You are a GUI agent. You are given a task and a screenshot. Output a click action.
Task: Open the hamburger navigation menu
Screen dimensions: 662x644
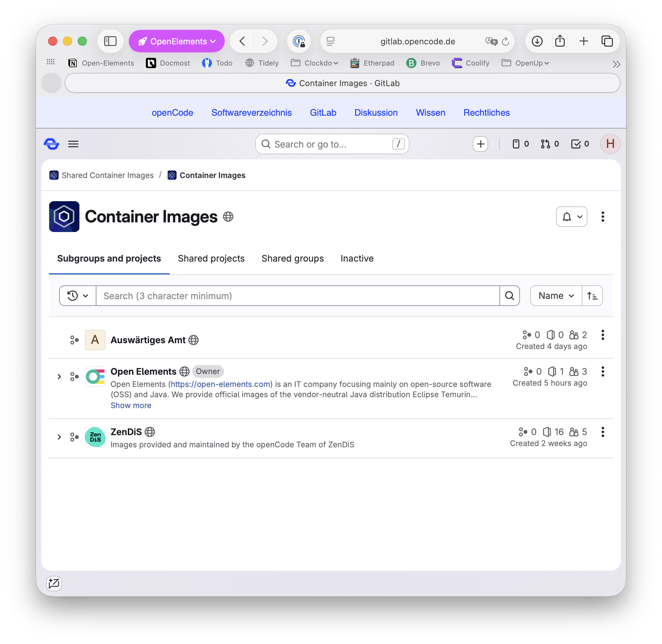(73, 144)
